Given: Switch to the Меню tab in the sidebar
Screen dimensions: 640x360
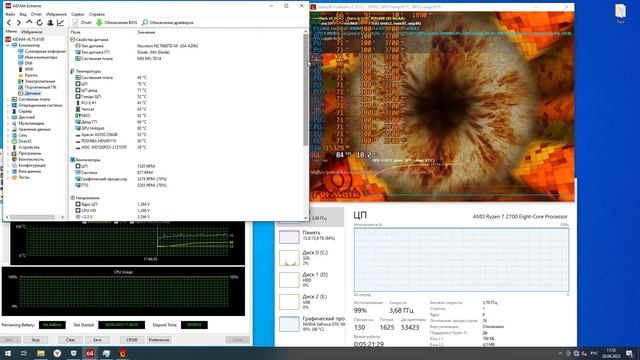Looking at the screenshot, I should click(x=11, y=31).
